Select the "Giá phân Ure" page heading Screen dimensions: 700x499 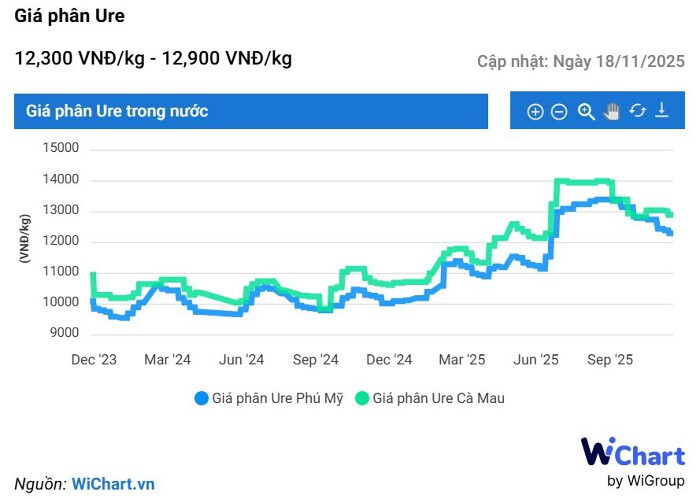[70, 17]
